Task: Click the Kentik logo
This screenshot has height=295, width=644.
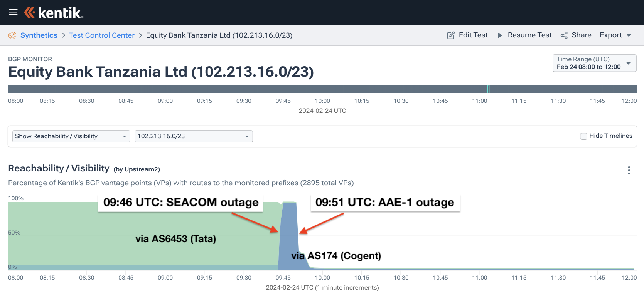Action: (54, 13)
